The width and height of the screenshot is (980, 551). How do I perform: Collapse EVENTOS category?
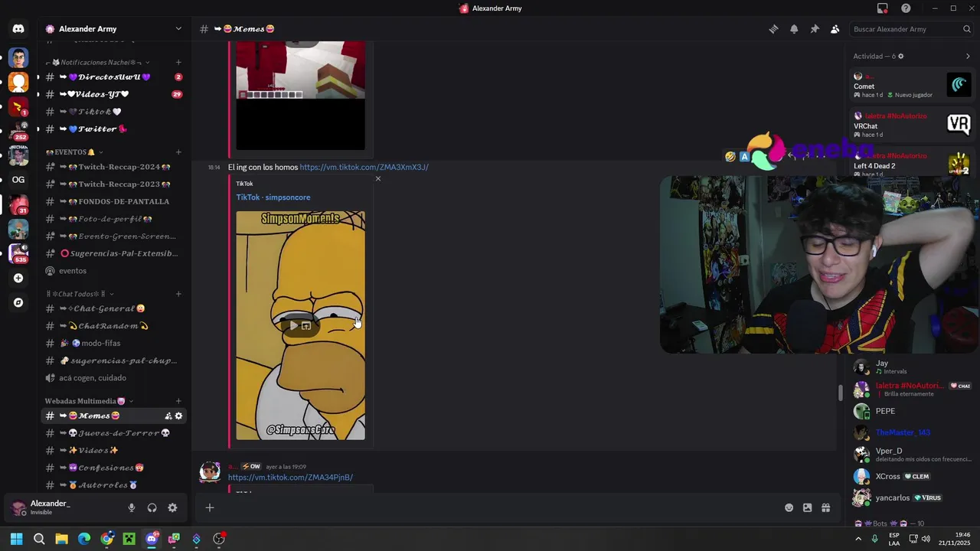[74, 152]
